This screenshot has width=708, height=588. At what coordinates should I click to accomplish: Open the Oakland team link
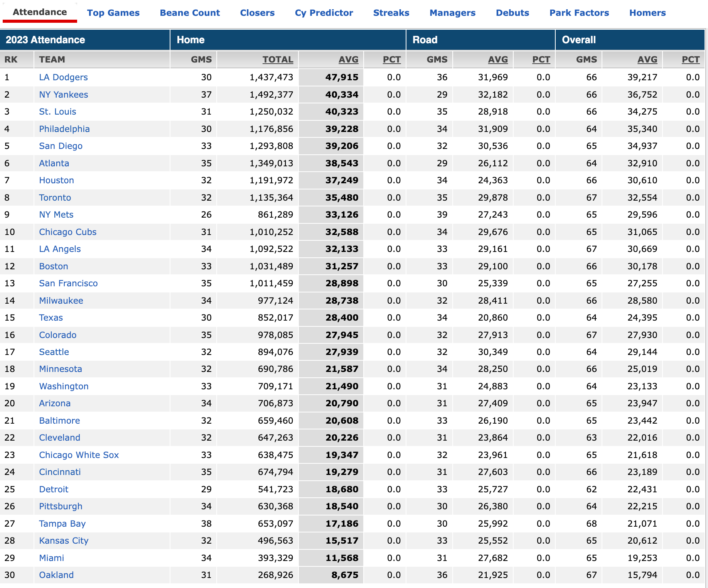click(56, 575)
